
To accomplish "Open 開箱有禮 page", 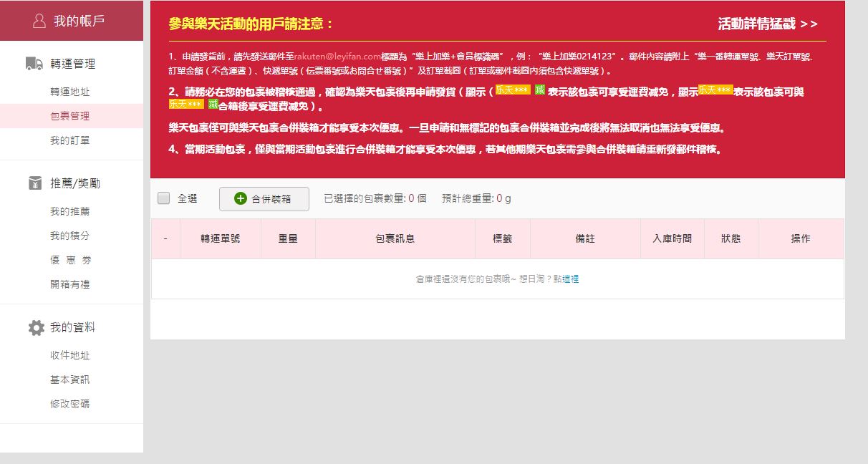I will (x=70, y=284).
